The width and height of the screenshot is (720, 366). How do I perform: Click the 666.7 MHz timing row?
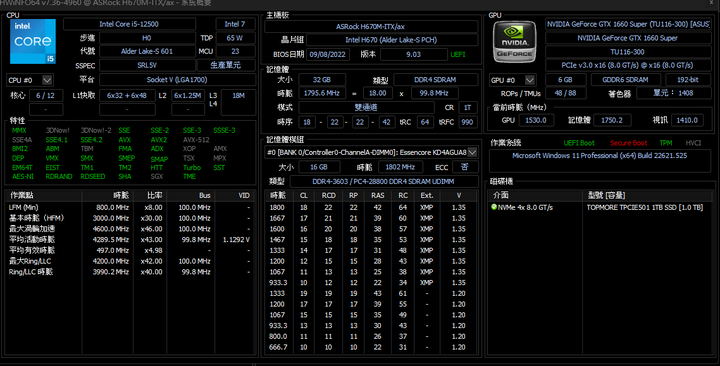[x=371, y=347]
